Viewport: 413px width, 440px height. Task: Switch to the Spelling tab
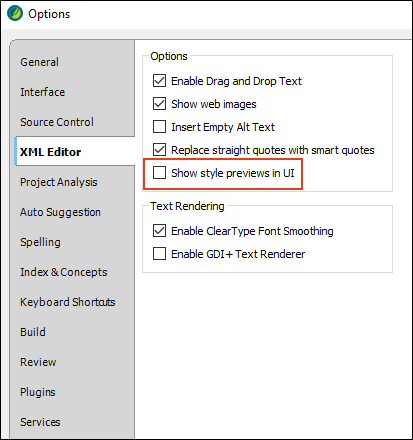click(40, 242)
